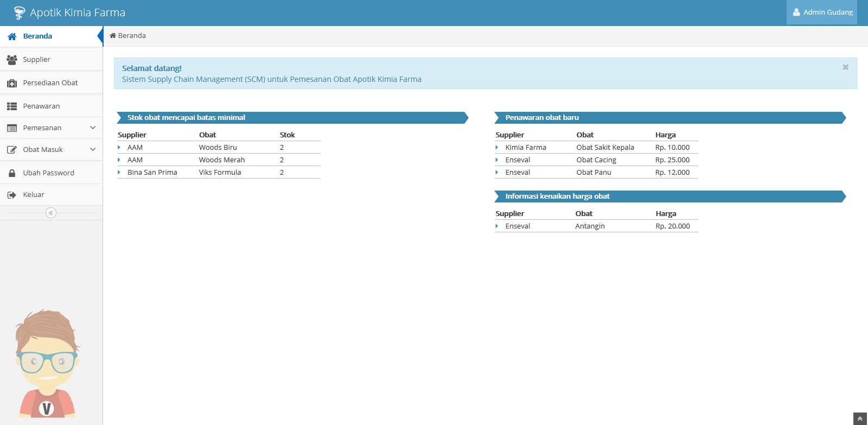Click the arrow beside Kimia Farma row

click(496, 147)
